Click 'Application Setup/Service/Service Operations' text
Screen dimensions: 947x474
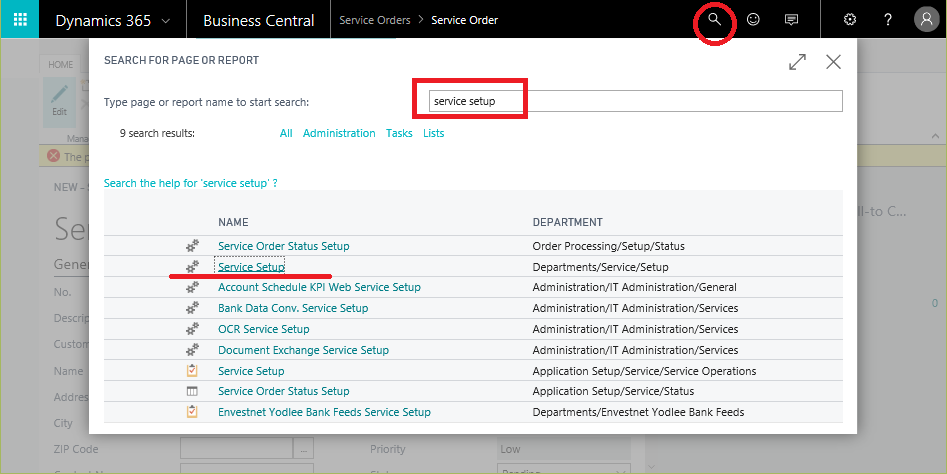coord(644,371)
